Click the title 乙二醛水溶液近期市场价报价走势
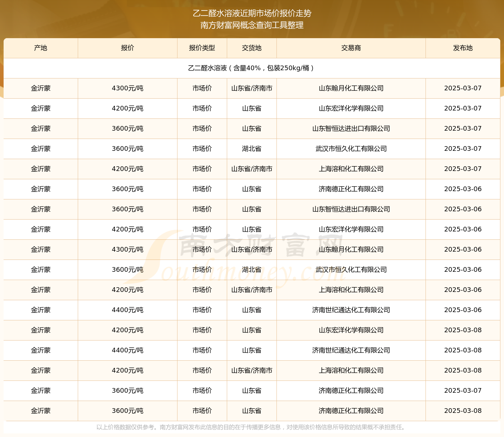Image resolution: width=504 pixels, height=437 pixels. click(x=252, y=13)
